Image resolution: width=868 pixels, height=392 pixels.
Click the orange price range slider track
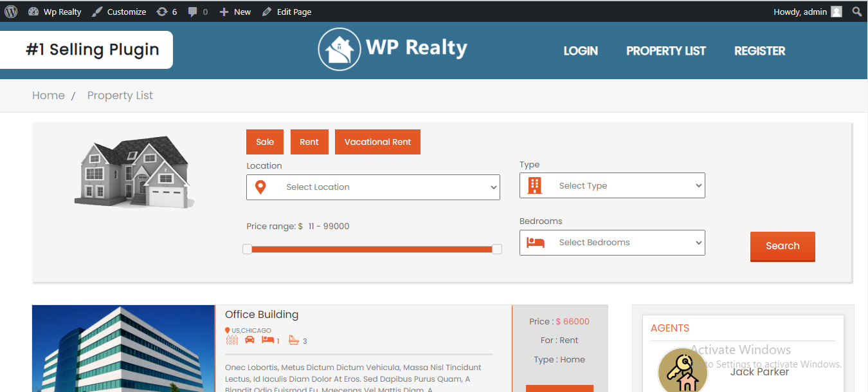pyautogui.click(x=372, y=249)
